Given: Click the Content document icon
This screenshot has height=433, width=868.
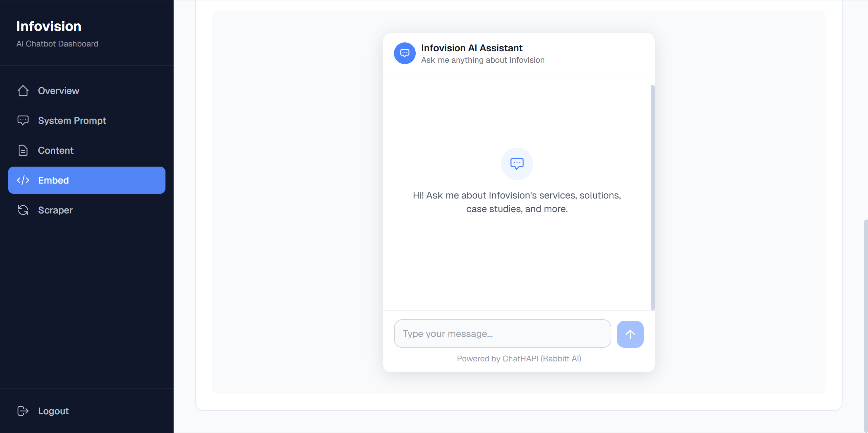Looking at the screenshot, I should (x=23, y=150).
